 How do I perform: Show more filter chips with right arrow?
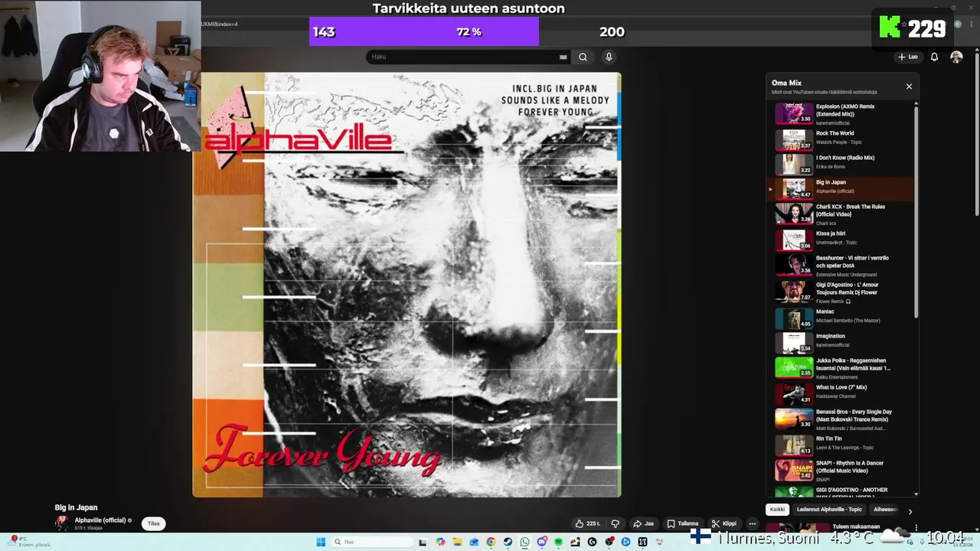[x=910, y=510]
